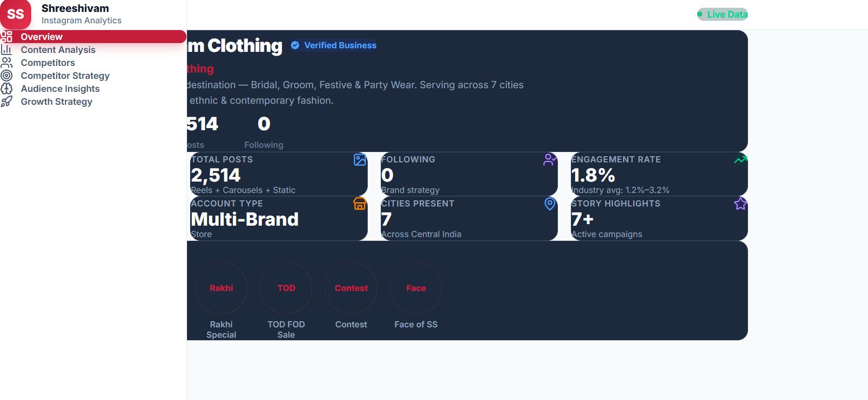Image resolution: width=868 pixels, height=400 pixels.
Task: Open the Content Analysis menu item
Action: pyautogui.click(x=58, y=50)
